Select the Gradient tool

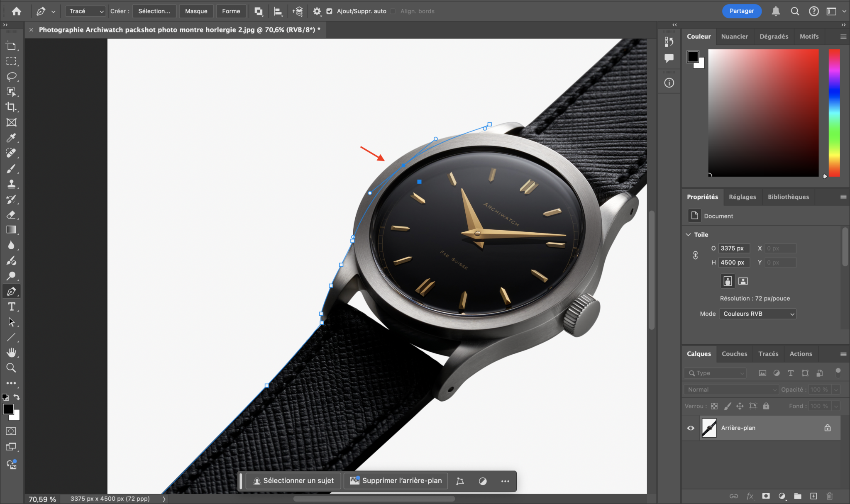[11, 230]
